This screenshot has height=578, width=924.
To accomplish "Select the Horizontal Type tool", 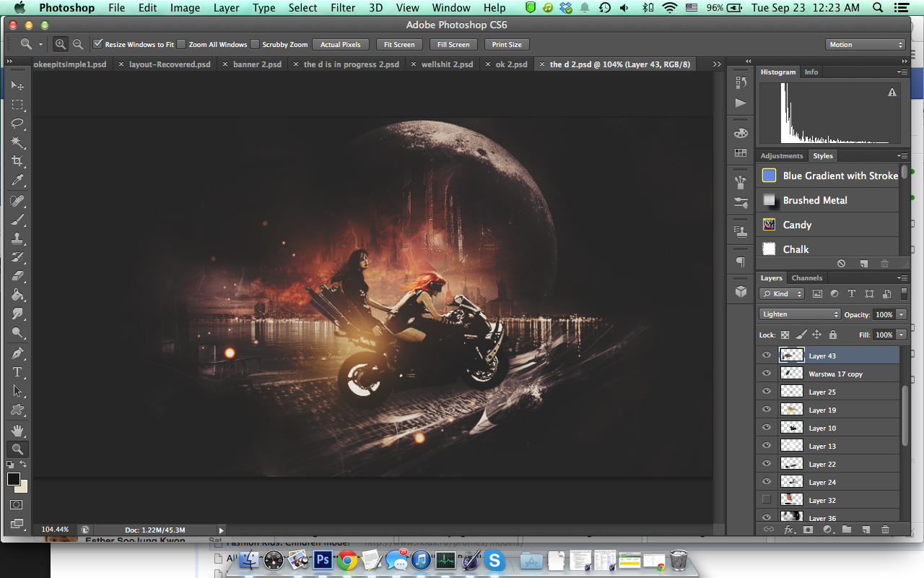I will pyautogui.click(x=17, y=372).
